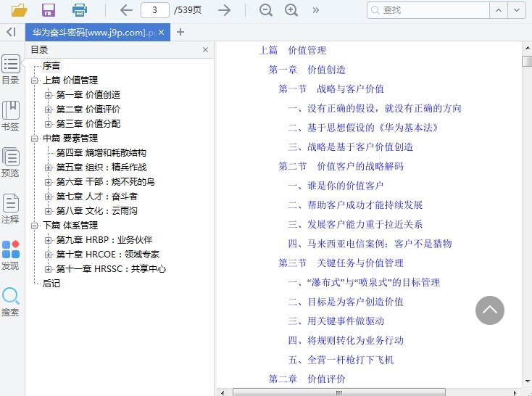Click the page number input field
This screenshot has width=532, height=396.
tap(154, 10)
